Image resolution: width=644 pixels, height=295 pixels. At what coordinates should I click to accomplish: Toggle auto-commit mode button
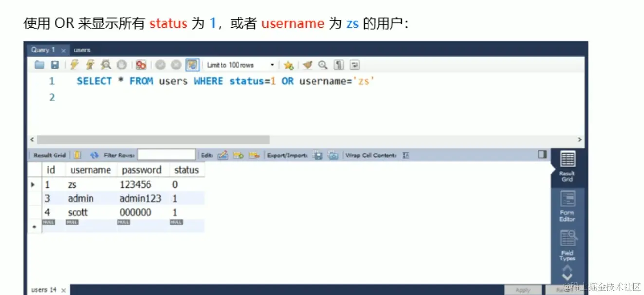[193, 65]
